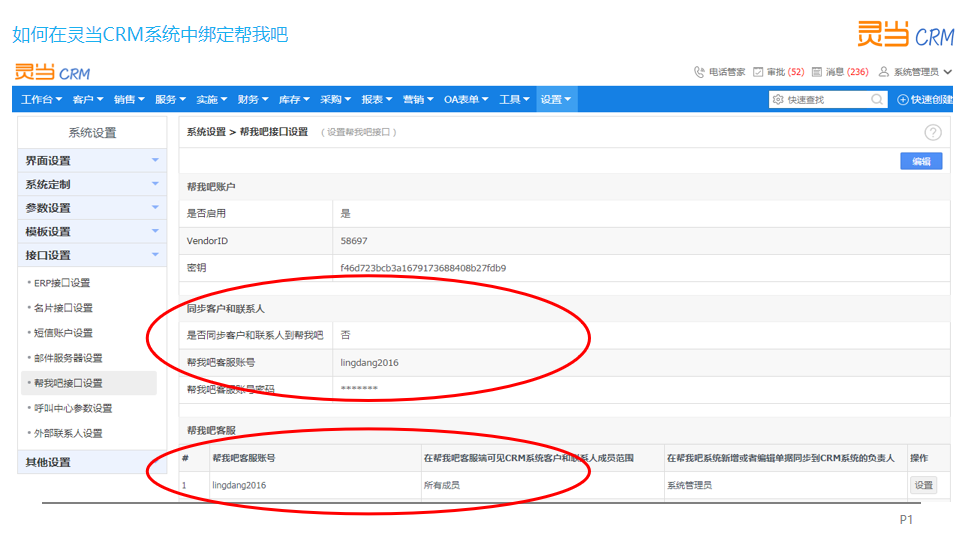
Task: Click the 消息 (236) link
Action: coord(847,72)
